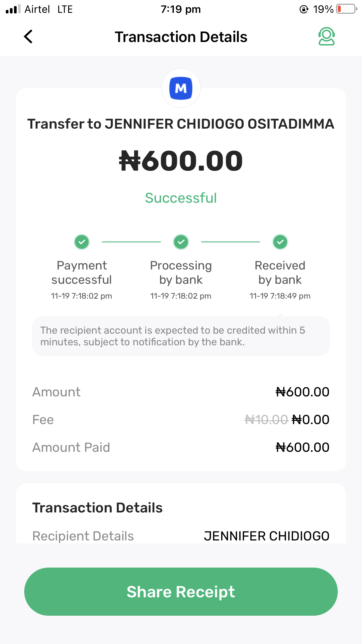362x644 pixels.
Task: Tap the Received by bank checkmark icon
Action: click(280, 242)
